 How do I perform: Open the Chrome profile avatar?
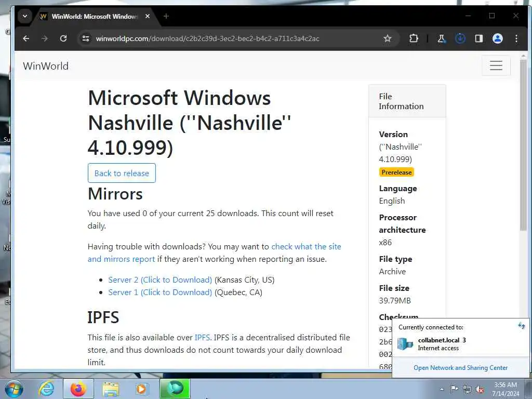[497, 38]
